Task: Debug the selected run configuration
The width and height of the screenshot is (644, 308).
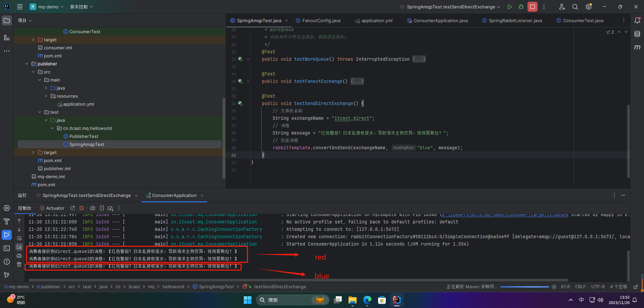Action: click(x=521, y=7)
